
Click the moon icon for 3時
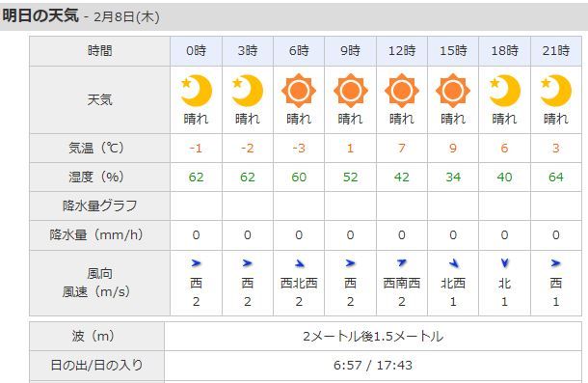pos(248,91)
